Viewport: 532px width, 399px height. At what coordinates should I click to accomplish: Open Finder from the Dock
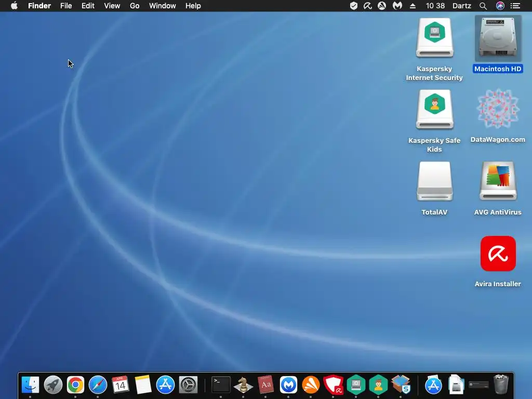30,385
